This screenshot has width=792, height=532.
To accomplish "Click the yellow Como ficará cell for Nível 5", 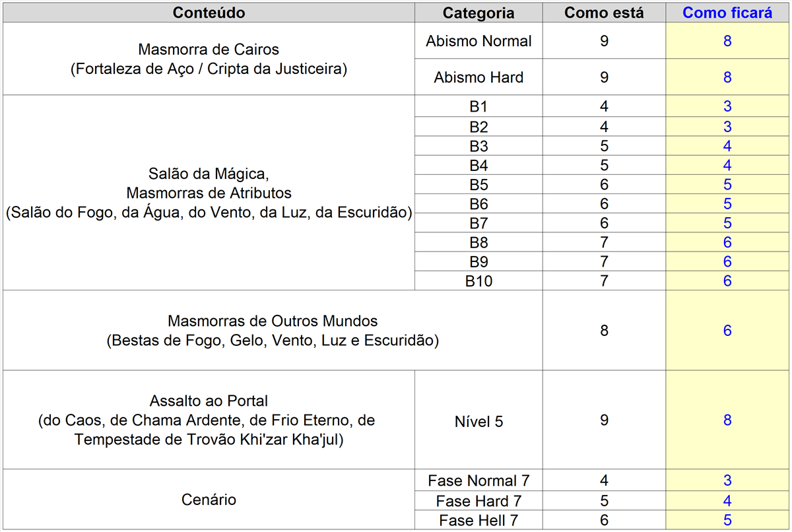I will click(727, 420).
